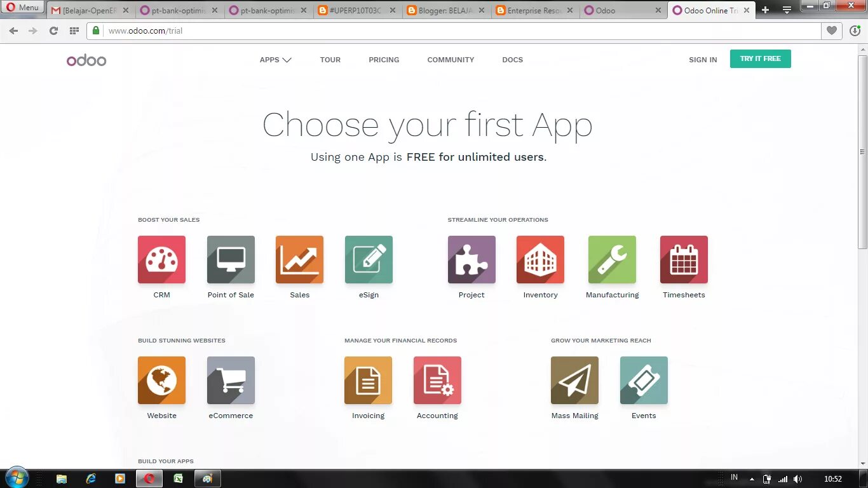
Task: Reload the page with refresh icon
Action: [53, 30]
